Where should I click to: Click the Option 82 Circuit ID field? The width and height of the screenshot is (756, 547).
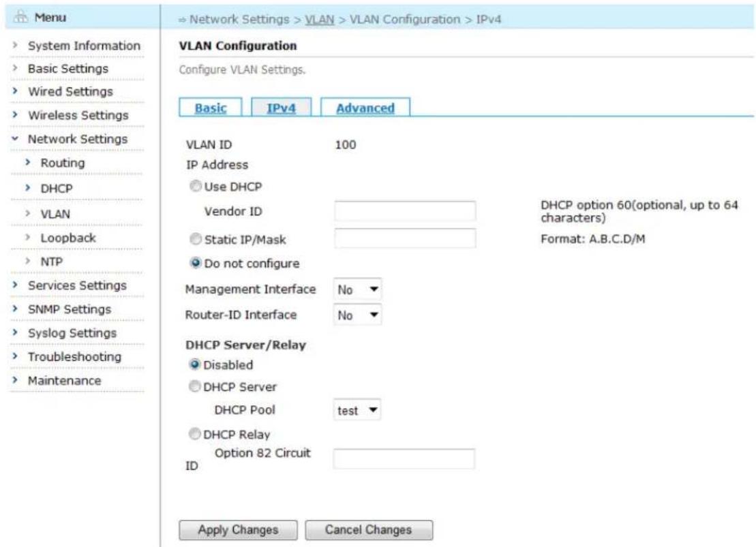404,458
